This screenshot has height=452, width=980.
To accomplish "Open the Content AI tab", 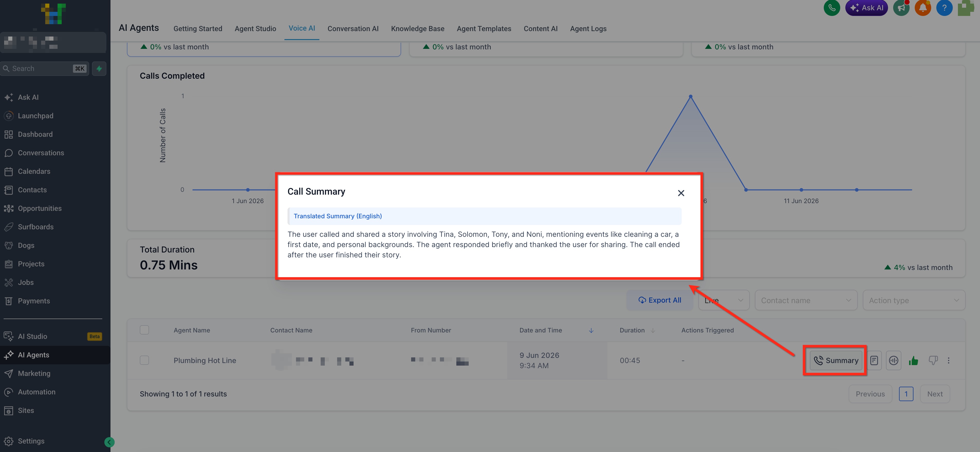I will pos(540,29).
